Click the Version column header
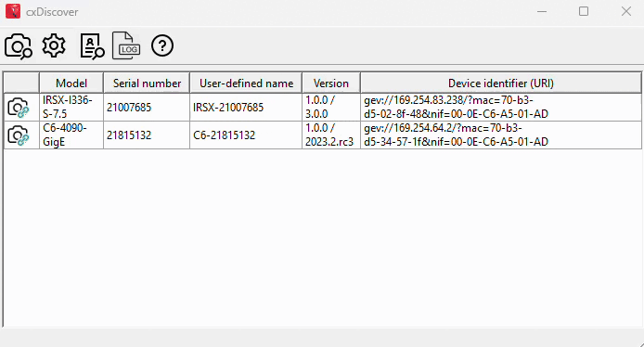The width and height of the screenshot is (644, 347). (x=331, y=83)
